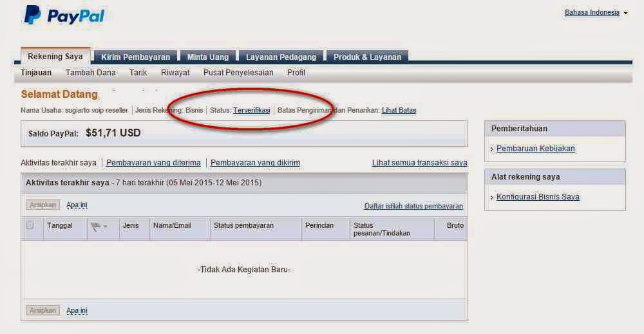Viewport: 644px width, 334px height.
Task: Toggle the select-all checkbox in table header
Action: coord(30,225)
